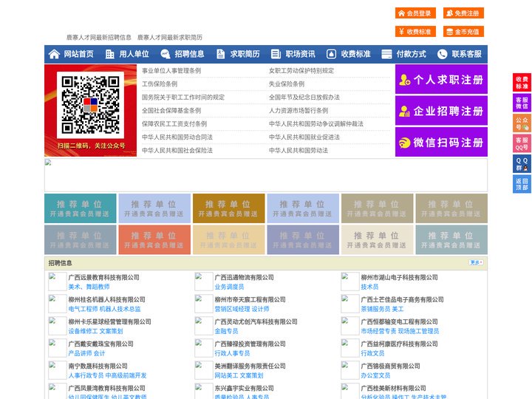This screenshot has height=399, width=532.
Task: Open the red 收费标准 sidebar button
Action: click(522, 82)
